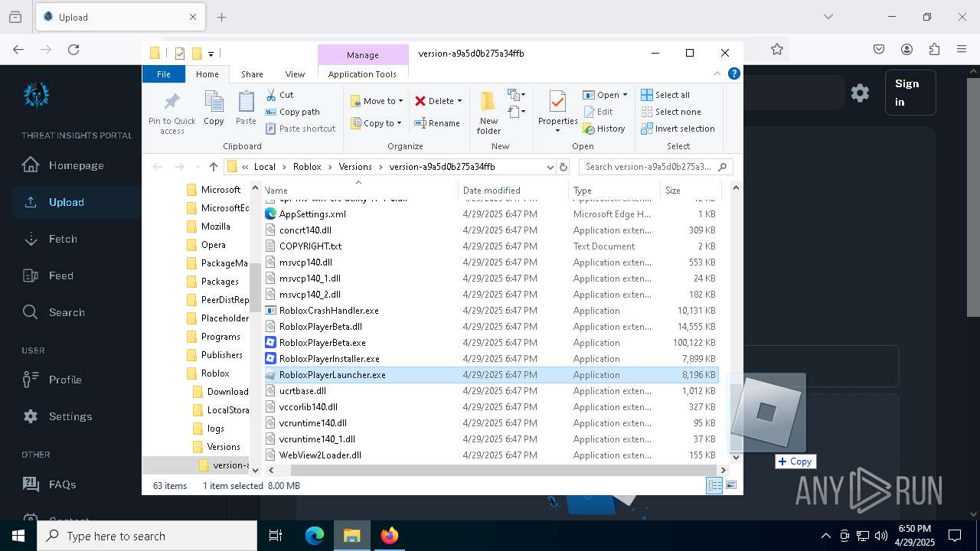The width and height of the screenshot is (980, 551).
Task: Bookmark this page star icon
Action: 777,49
